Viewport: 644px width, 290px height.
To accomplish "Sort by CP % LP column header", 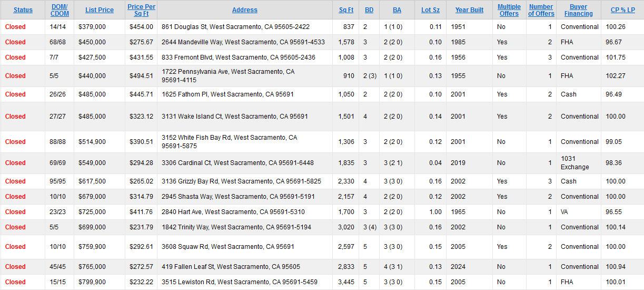I will [x=622, y=10].
